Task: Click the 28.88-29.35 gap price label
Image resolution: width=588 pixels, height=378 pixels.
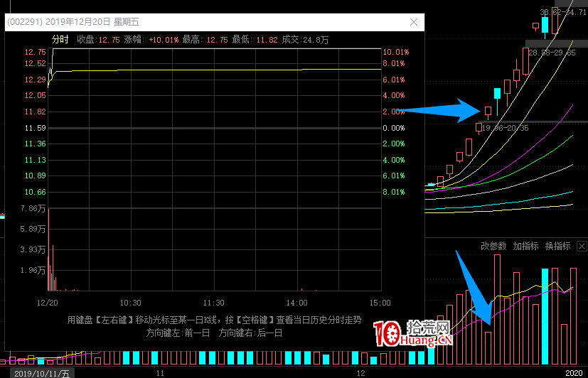Action: 552,53
